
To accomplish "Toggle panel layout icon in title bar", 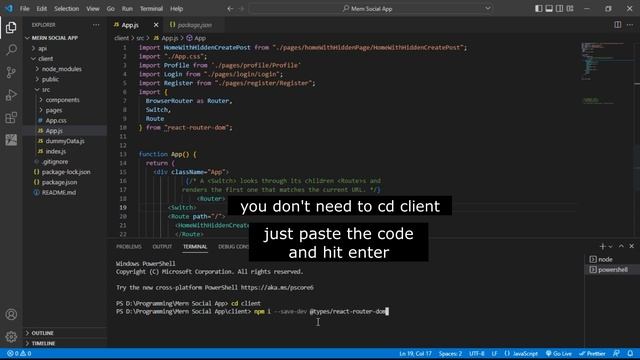I will click(549, 9).
